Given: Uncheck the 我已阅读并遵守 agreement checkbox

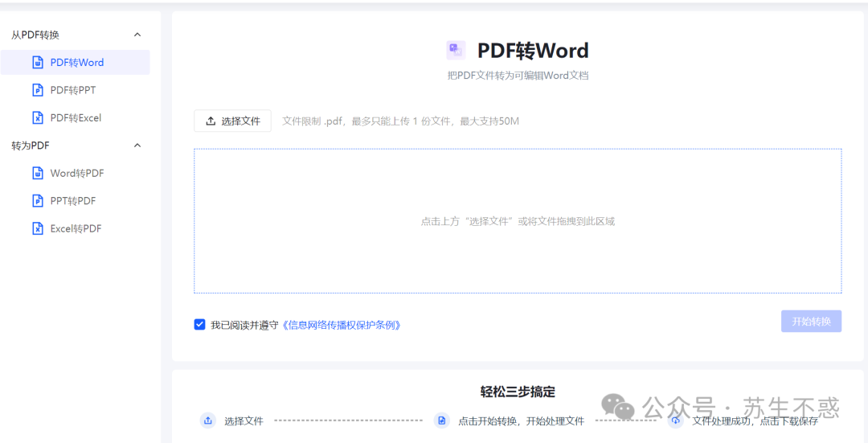Looking at the screenshot, I should 200,325.
